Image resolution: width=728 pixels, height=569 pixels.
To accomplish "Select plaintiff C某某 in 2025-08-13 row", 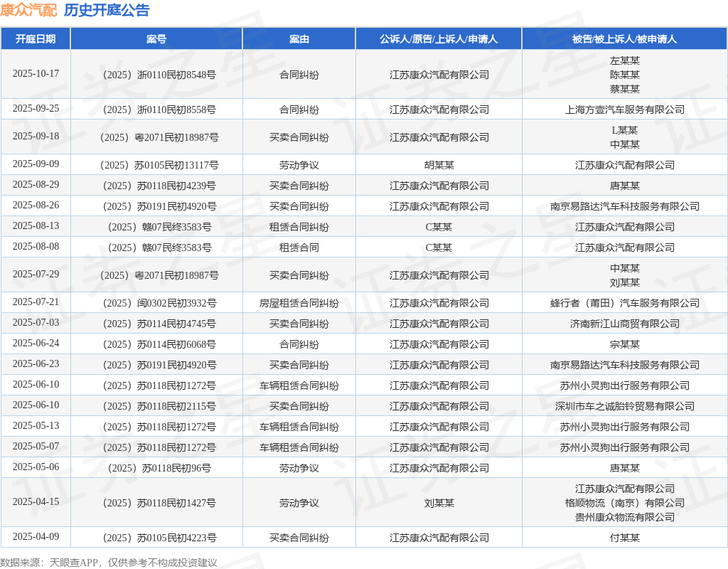I will pyautogui.click(x=439, y=227).
